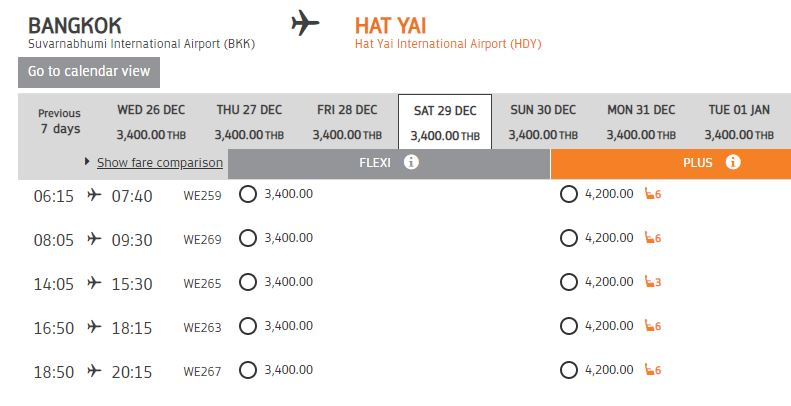Open the TUE 01 JAN date tab
This screenshot has width=791, height=406.
click(738, 122)
